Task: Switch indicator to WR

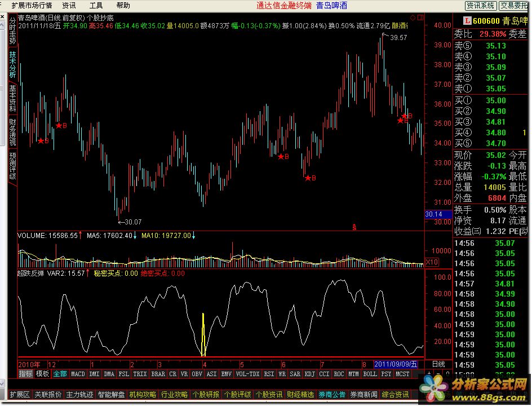Action: [282, 374]
